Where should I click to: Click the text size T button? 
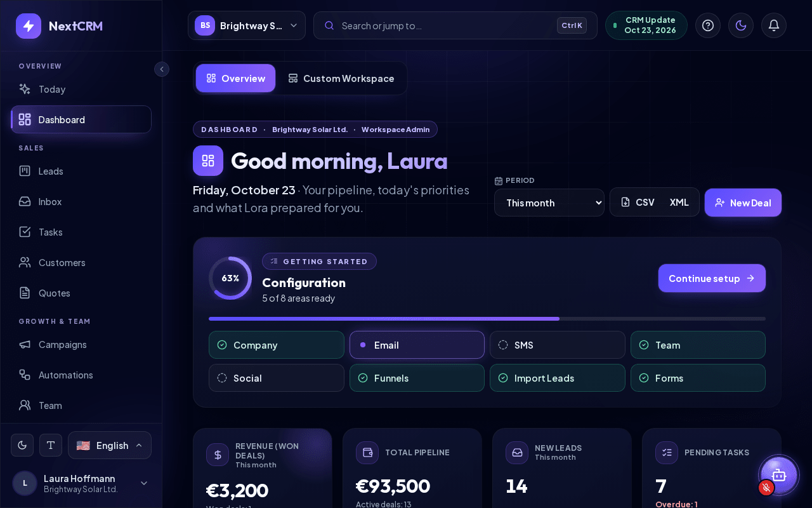pos(51,445)
